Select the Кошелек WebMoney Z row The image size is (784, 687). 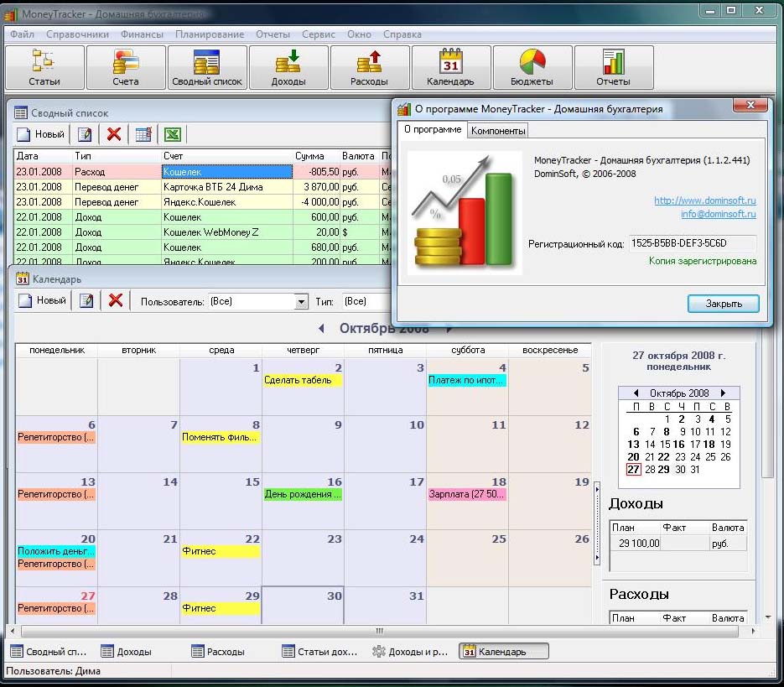(x=203, y=232)
